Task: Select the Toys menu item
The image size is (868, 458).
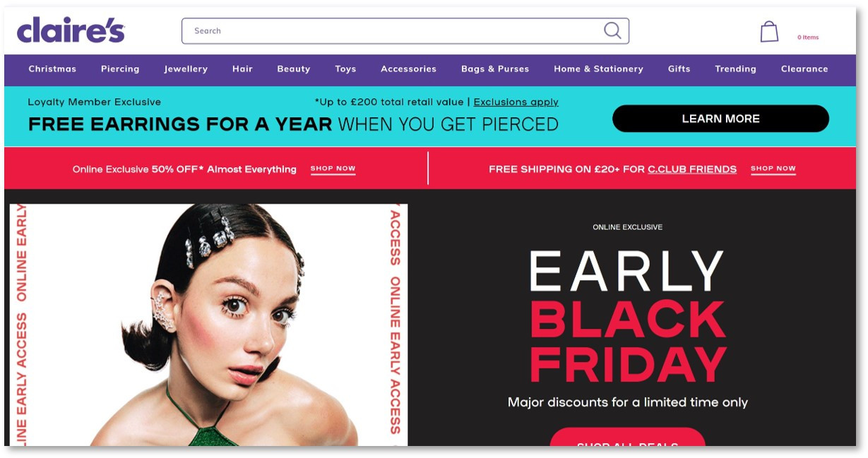Action: click(x=345, y=69)
